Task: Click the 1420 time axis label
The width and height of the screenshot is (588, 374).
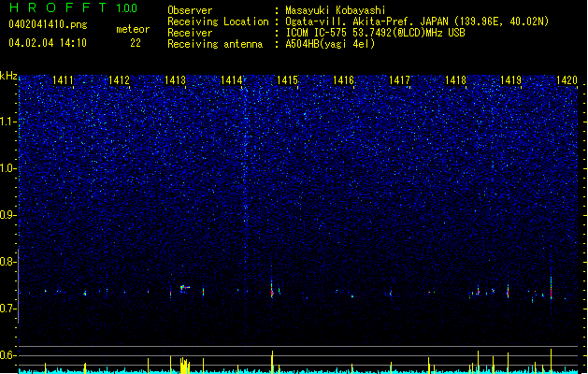Action: tap(566, 80)
